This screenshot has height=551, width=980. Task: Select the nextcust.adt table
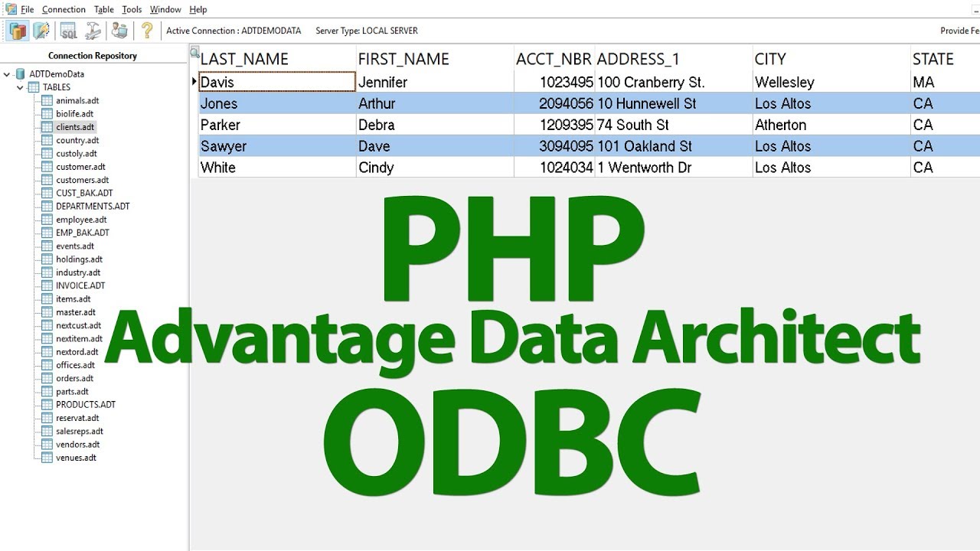coord(78,325)
